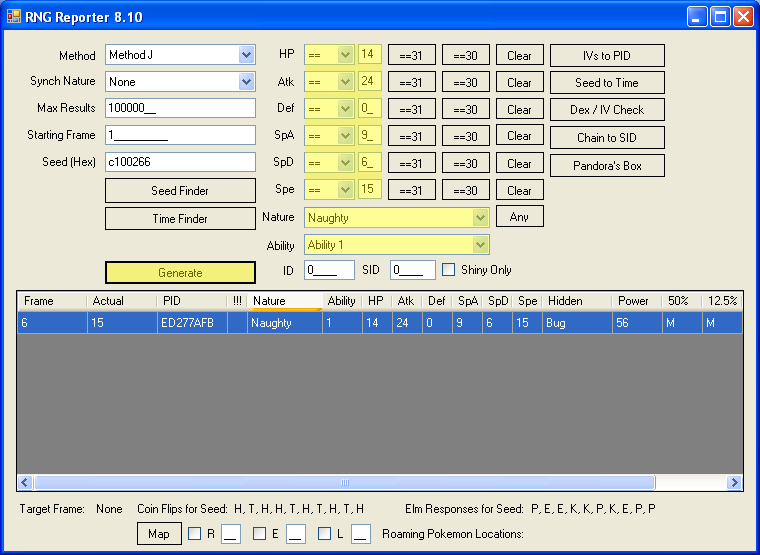Click the RNG Reporter title bar icon
The width and height of the screenshot is (760, 555).
[x=14, y=16]
